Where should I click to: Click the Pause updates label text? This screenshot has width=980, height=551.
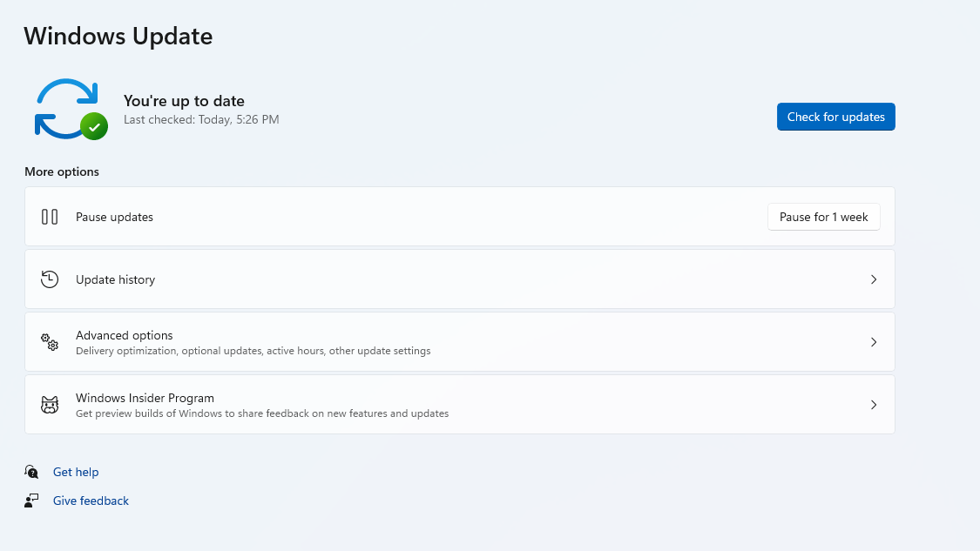tap(114, 217)
